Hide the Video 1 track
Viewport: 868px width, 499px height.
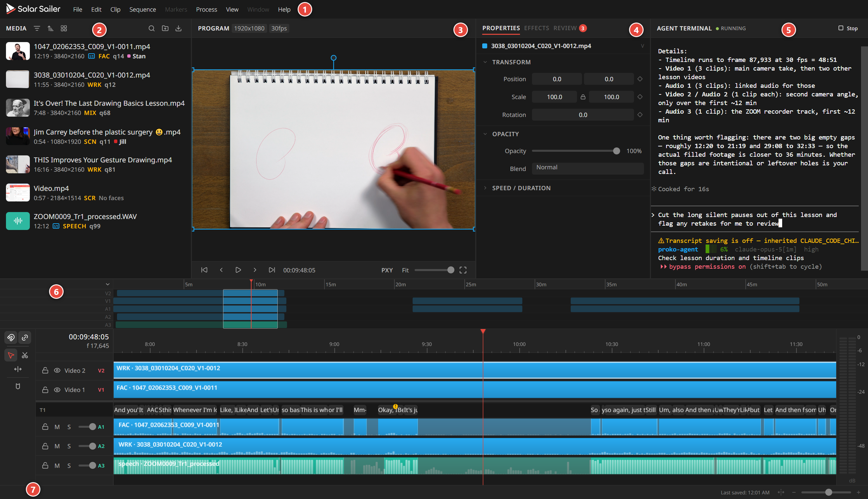pos(57,390)
